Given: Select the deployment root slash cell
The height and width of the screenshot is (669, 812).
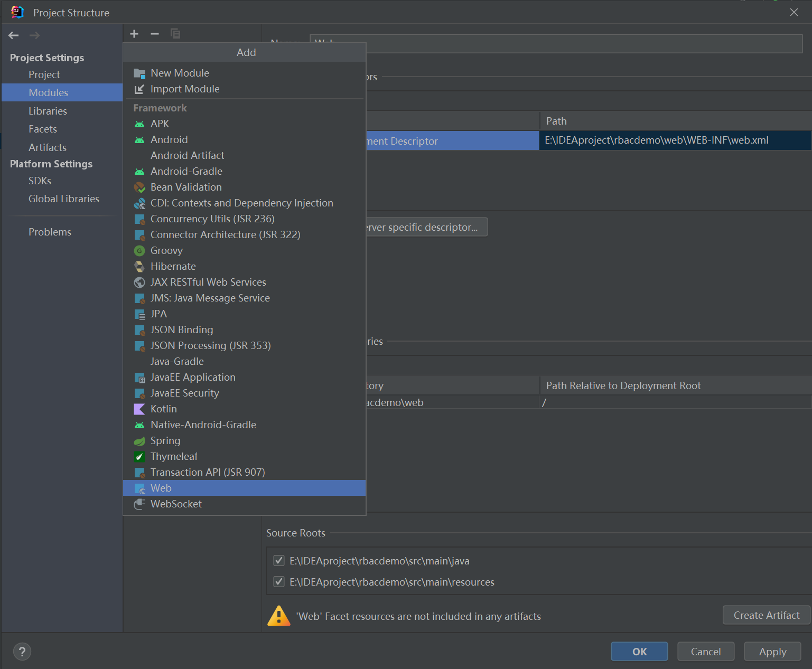Looking at the screenshot, I should 675,402.
